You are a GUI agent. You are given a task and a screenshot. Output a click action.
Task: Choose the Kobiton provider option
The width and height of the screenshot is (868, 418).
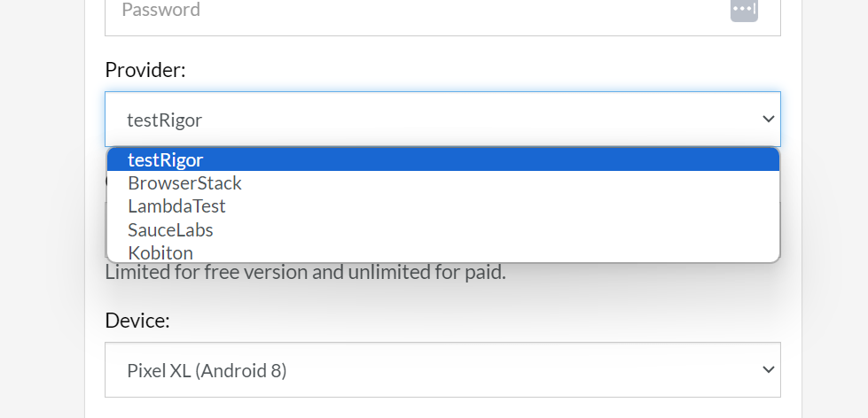[160, 252]
